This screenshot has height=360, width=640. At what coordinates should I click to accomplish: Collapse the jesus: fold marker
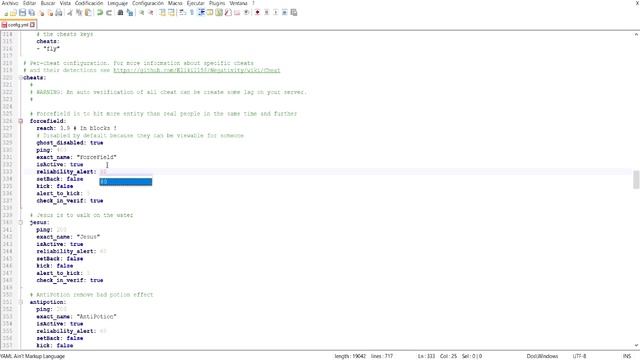pos(20,222)
